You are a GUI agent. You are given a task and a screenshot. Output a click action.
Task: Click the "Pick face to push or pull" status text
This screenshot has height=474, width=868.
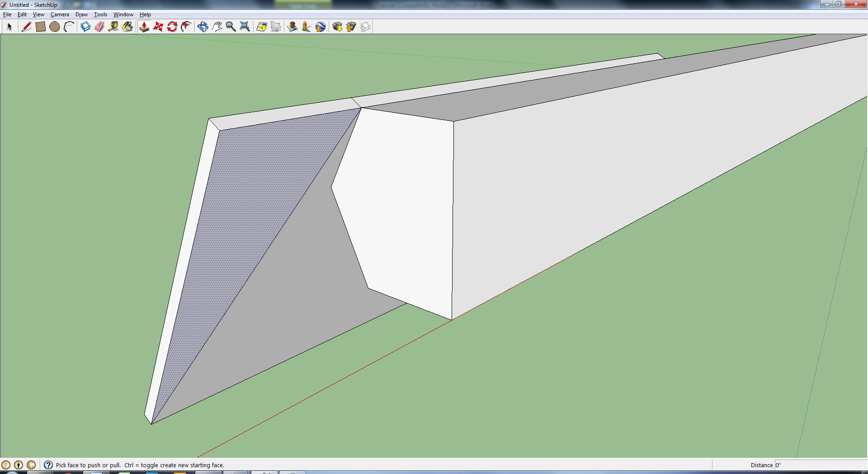pyautogui.click(x=88, y=465)
